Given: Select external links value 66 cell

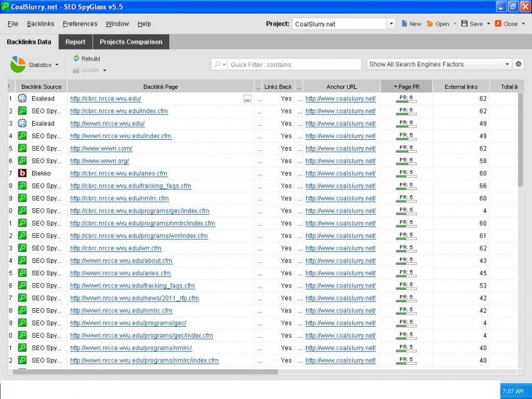Looking at the screenshot, I should pyautogui.click(x=461, y=186).
